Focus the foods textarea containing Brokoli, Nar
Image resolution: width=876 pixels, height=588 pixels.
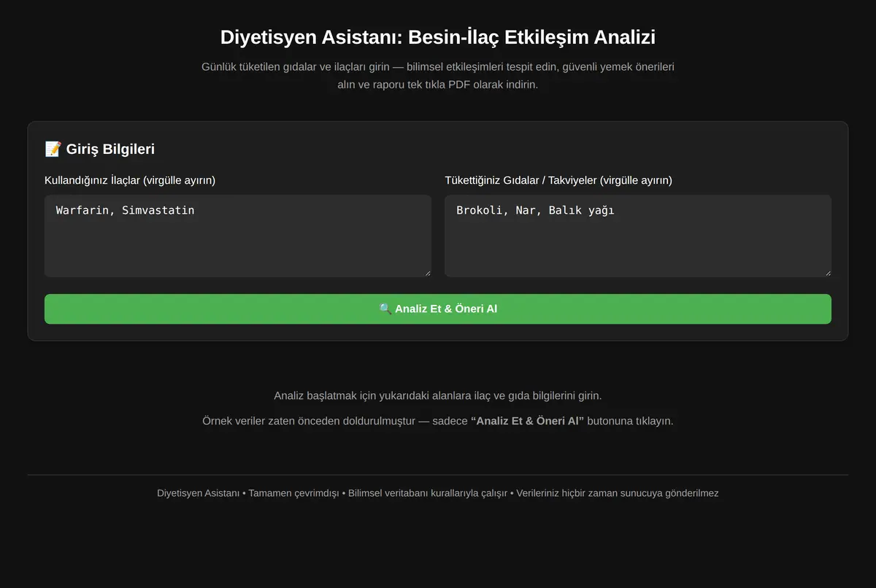(x=638, y=236)
